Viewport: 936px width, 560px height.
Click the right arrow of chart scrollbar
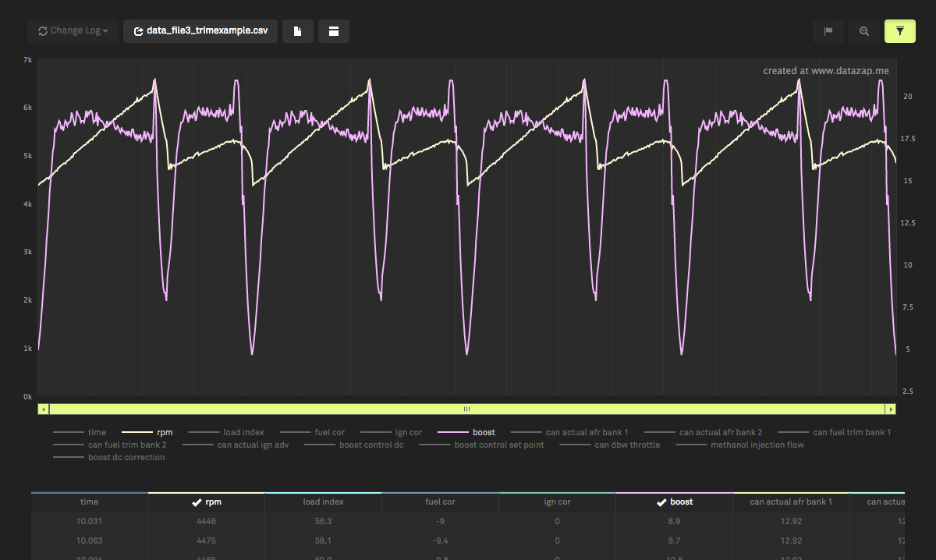click(890, 409)
